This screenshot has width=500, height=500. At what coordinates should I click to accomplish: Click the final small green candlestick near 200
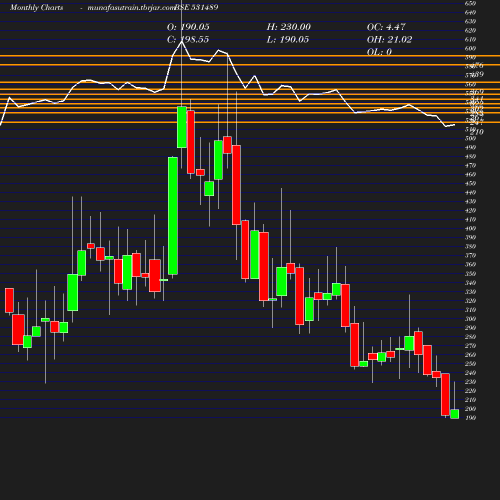(x=455, y=414)
